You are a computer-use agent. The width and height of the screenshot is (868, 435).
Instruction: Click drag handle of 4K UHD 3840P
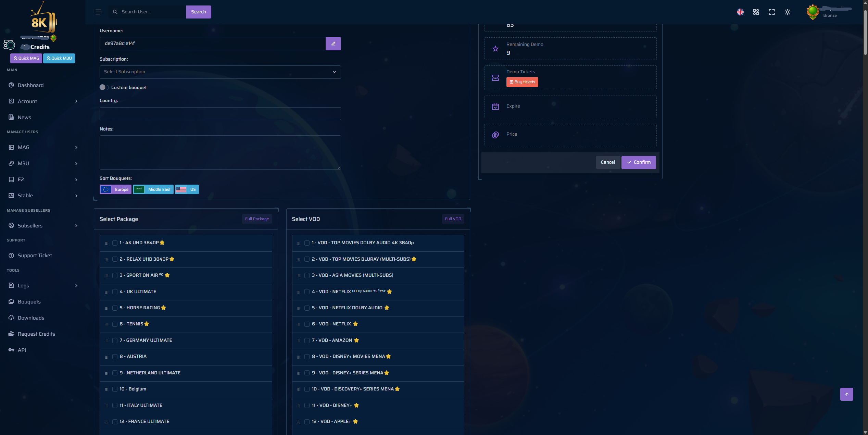coord(106,243)
